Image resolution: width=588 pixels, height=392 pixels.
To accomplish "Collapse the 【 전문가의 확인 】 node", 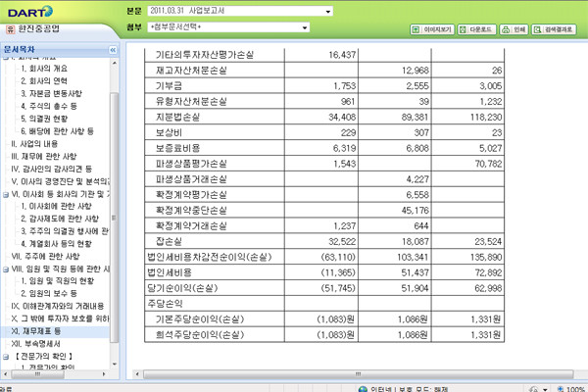I will [x=6, y=357].
